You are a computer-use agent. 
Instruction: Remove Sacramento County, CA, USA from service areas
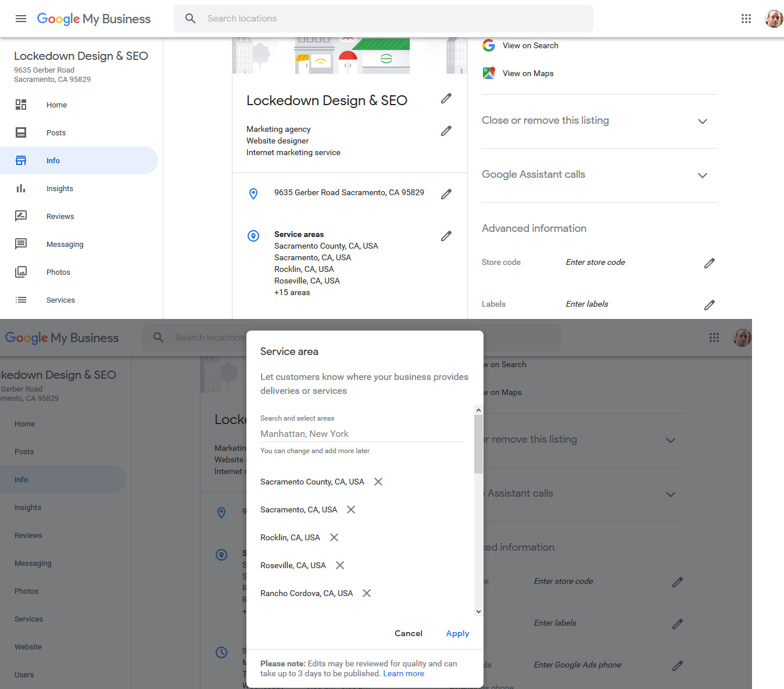point(378,482)
